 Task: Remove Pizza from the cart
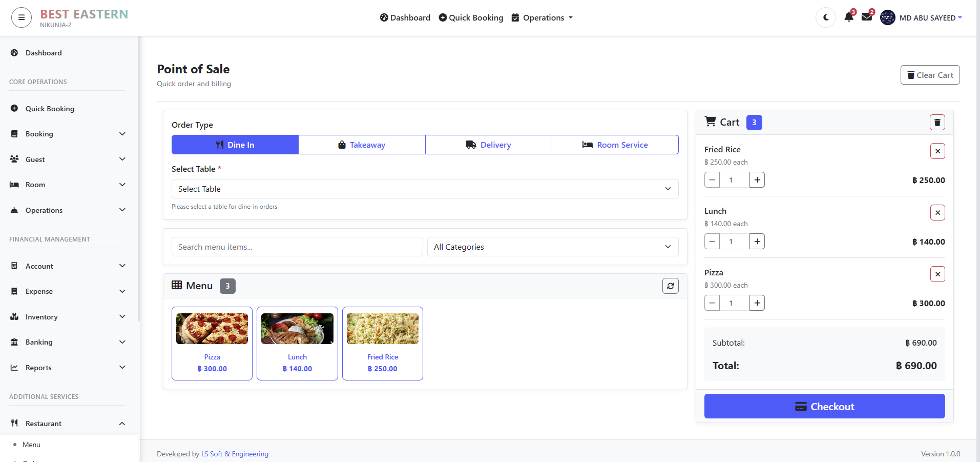tap(937, 274)
